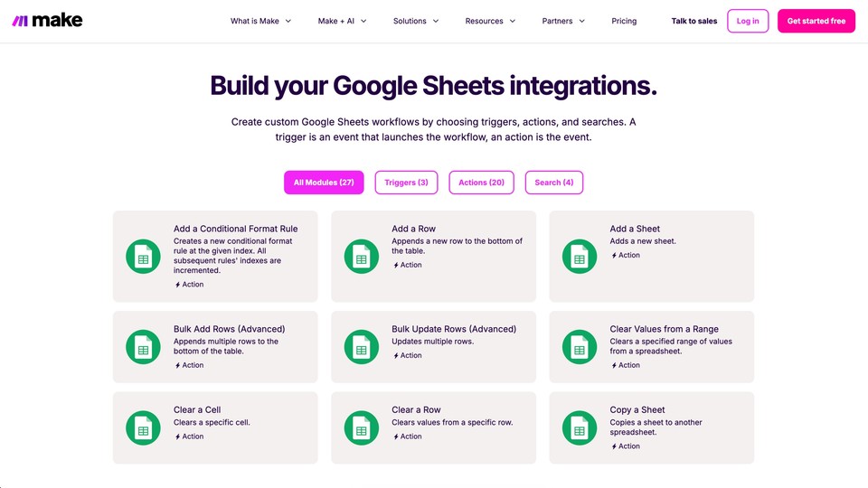Screen dimensions: 868x488
Task: Click 'Clears a specific cell.' description
Action: pos(212,422)
